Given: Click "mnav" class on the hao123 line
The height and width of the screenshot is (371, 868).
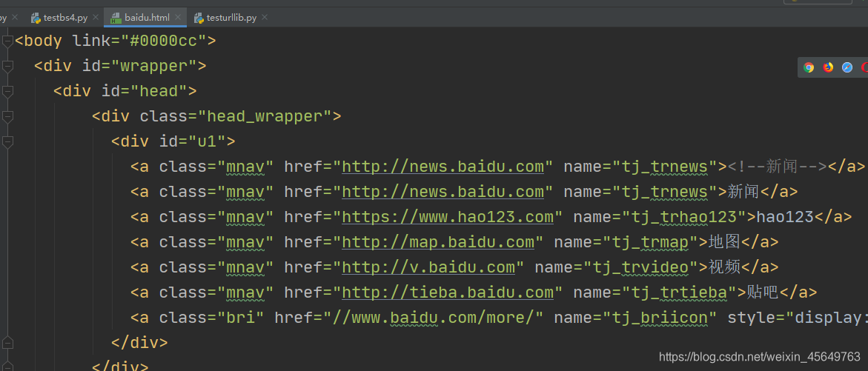Looking at the screenshot, I should tap(245, 217).
